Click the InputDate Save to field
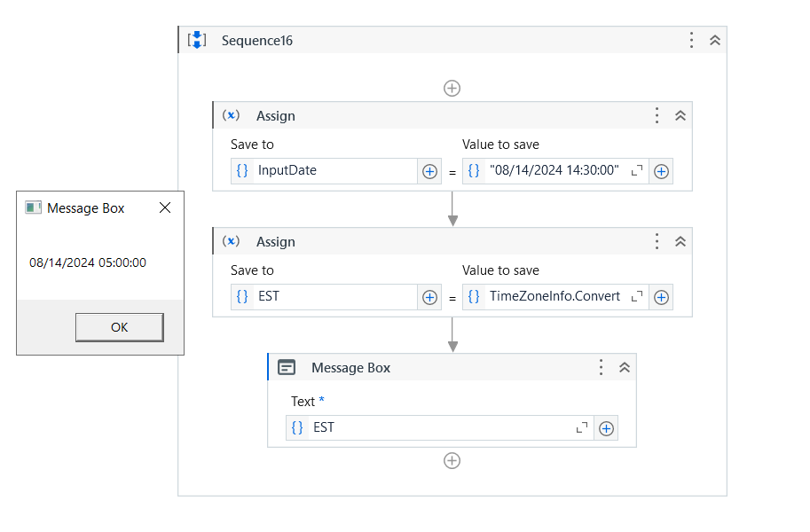Viewport: 810px width, 532px height. pos(324,171)
